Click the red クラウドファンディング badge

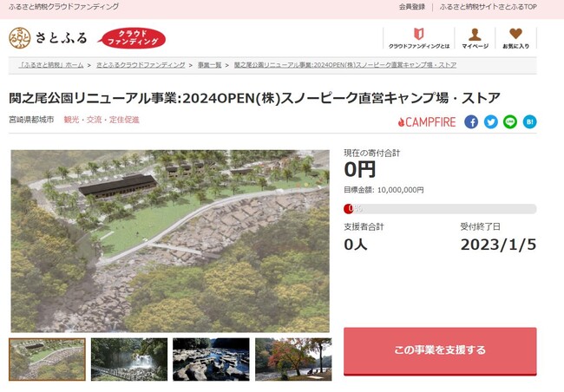[x=133, y=38]
